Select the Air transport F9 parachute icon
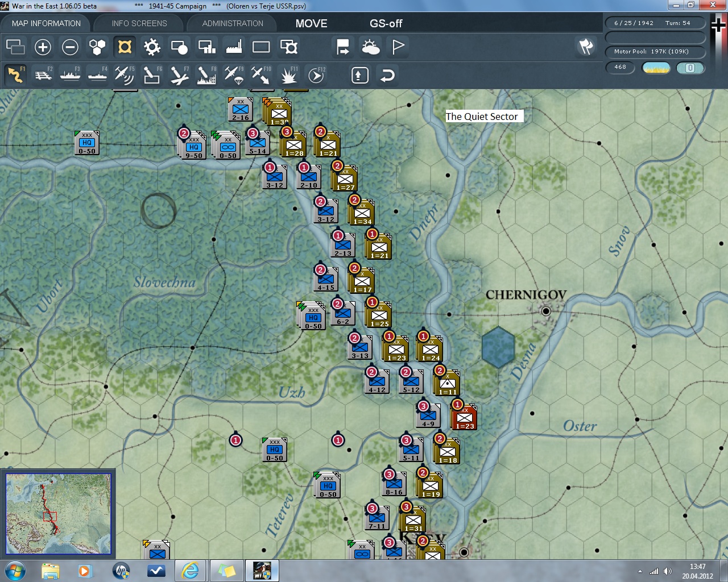The image size is (728, 582). point(234,75)
